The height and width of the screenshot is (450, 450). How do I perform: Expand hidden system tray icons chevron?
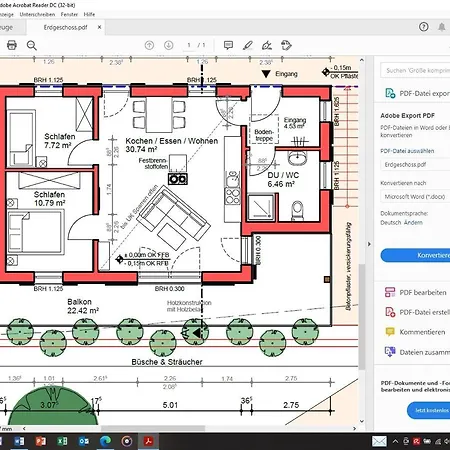395,441
